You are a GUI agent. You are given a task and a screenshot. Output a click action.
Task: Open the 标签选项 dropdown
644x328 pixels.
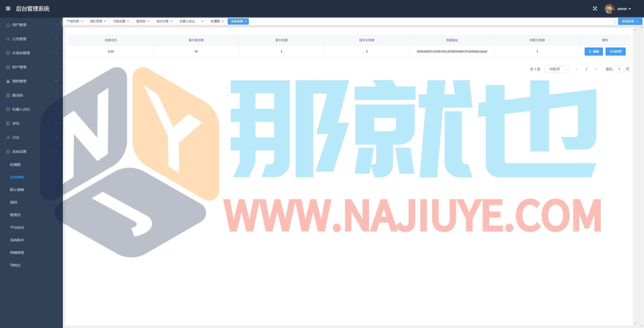(630, 21)
